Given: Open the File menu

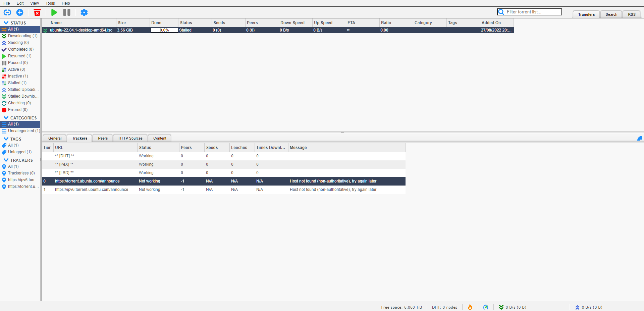Looking at the screenshot, I should coord(7,3).
